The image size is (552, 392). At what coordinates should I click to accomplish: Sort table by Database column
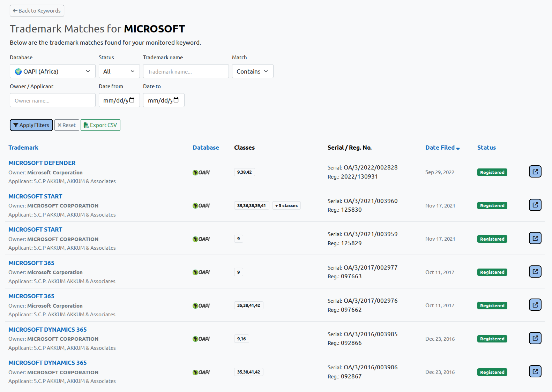[x=206, y=148]
